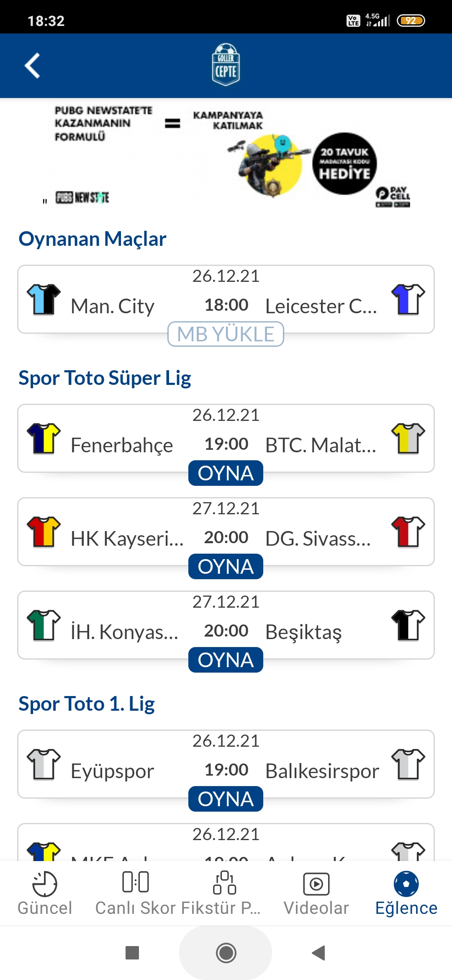
Task: Tap OYNA for Fenerbahçe match
Action: [x=226, y=473]
